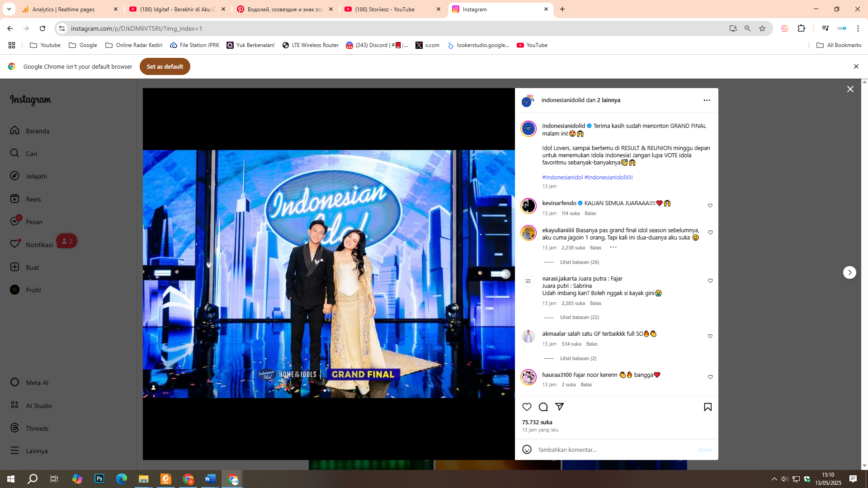The image size is (868, 488).
Task: Open Photoshop from taskbar
Action: point(99,479)
